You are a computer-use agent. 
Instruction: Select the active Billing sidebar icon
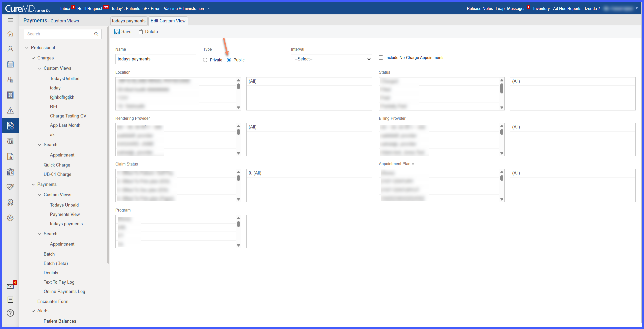pyautogui.click(x=10, y=126)
